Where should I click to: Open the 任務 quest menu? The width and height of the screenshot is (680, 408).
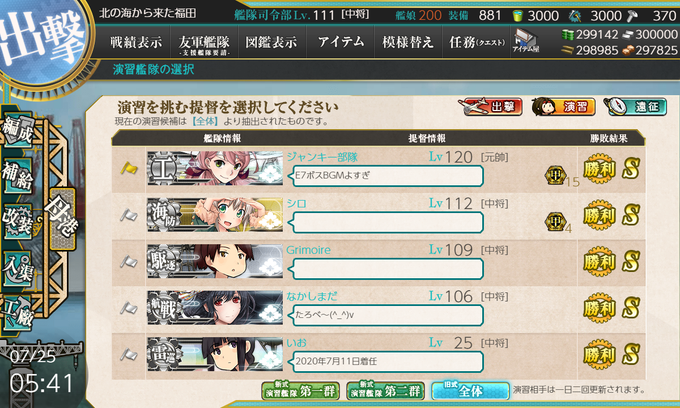tap(476, 42)
